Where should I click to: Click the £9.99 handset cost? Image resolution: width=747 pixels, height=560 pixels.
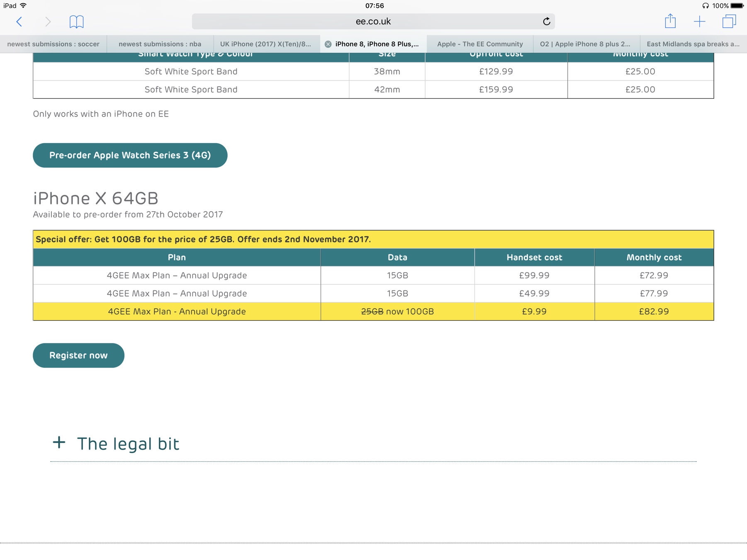534,312
